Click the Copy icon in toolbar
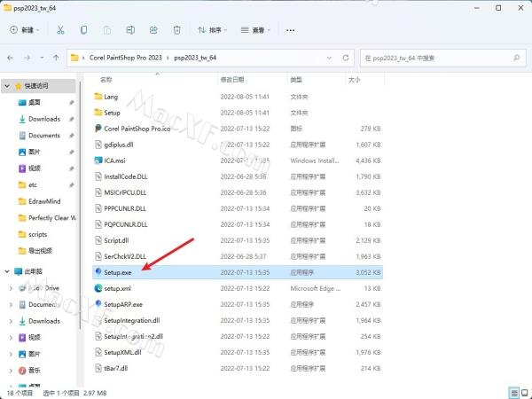 click(83, 30)
